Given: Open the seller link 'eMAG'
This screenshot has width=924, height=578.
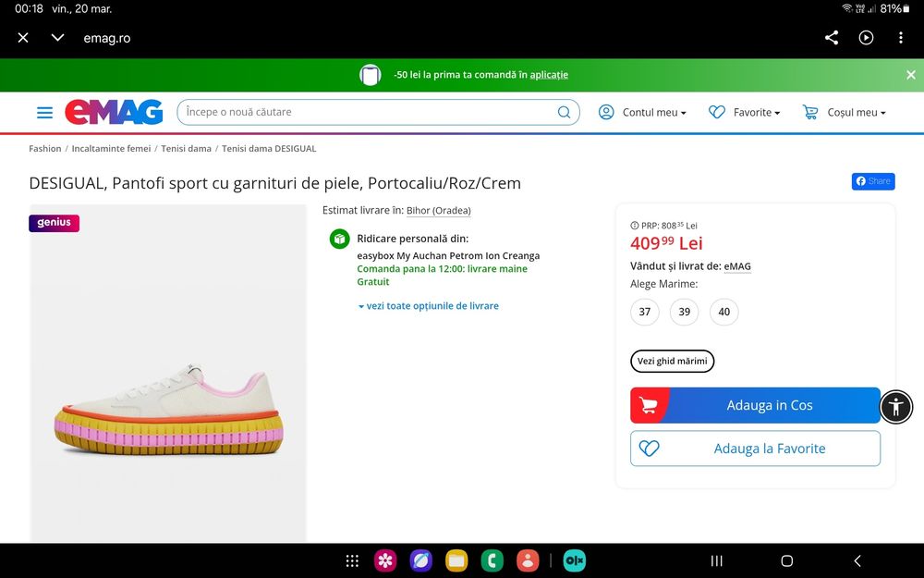Looking at the screenshot, I should click(737, 266).
